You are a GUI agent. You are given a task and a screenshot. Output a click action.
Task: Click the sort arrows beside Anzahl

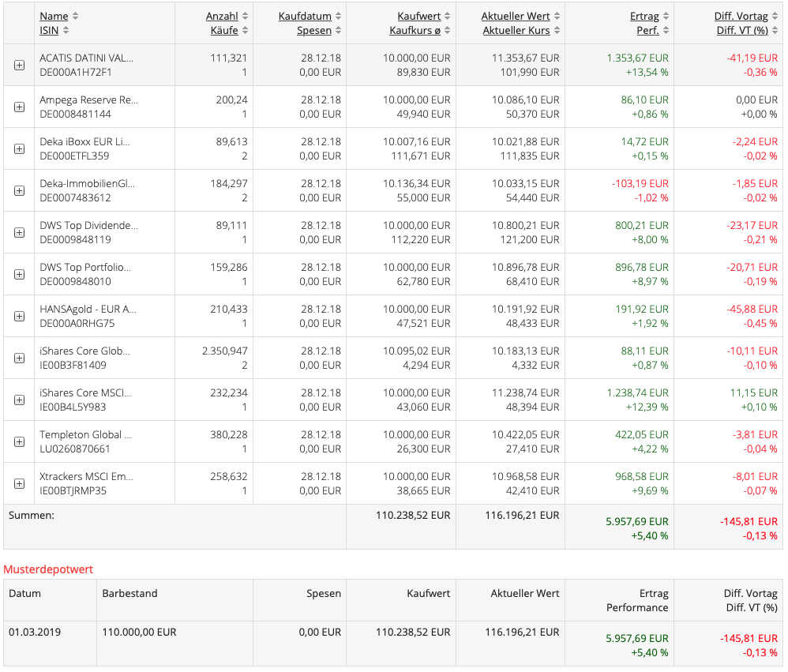click(x=245, y=17)
